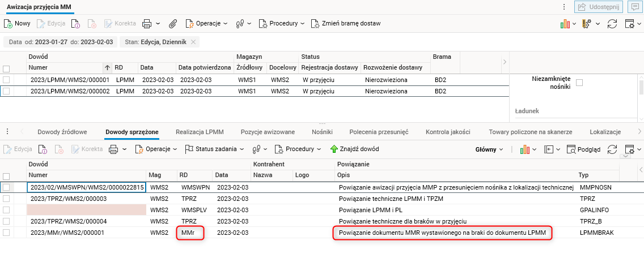Click the Podgląd preview button
This screenshot has width=644, height=262.
[583, 149]
